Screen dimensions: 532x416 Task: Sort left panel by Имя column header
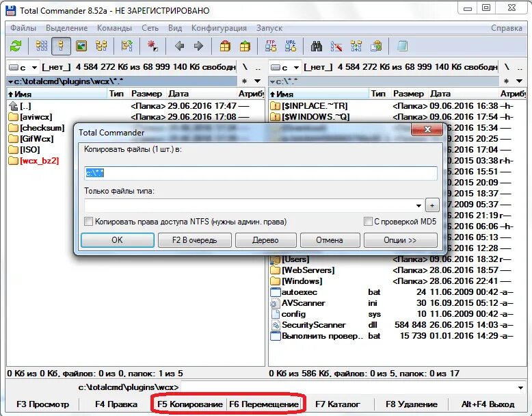57,94
